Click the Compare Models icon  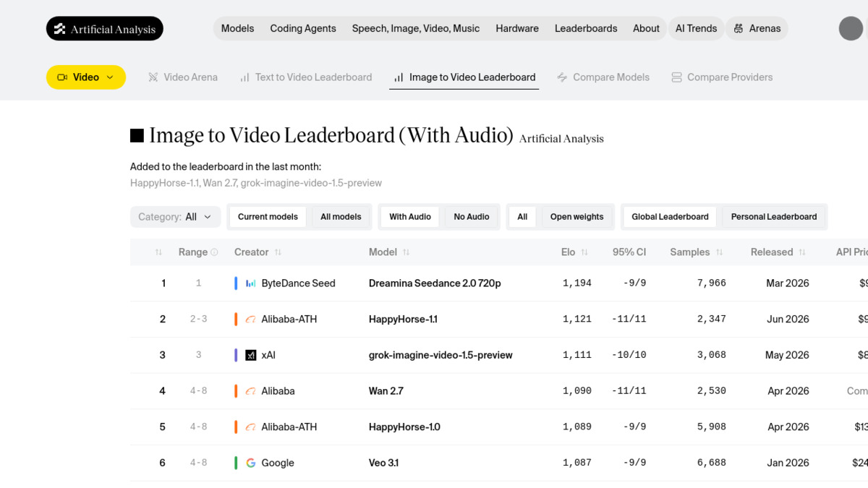[x=562, y=77]
